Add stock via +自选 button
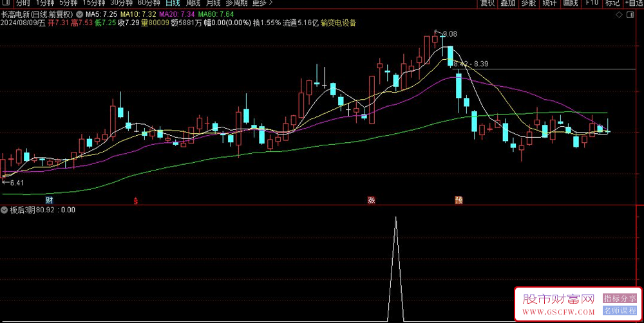Viewport: 644px width, 323px height. (634, 3)
